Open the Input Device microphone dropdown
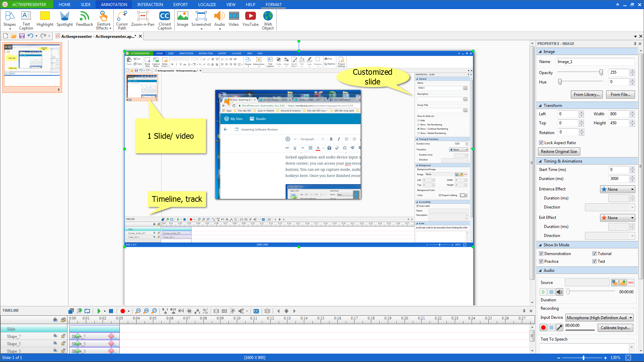Viewport: 644px width, 362px height. tap(599, 317)
